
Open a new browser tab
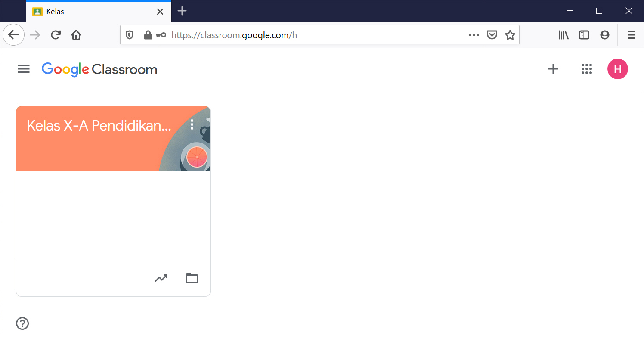(x=182, y=11)
